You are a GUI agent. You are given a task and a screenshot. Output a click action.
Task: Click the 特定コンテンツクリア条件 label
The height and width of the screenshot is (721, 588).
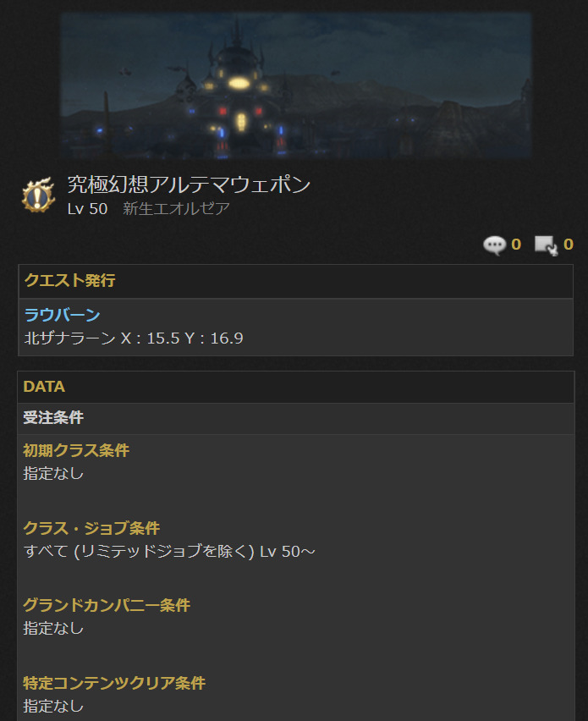[114, 683]
